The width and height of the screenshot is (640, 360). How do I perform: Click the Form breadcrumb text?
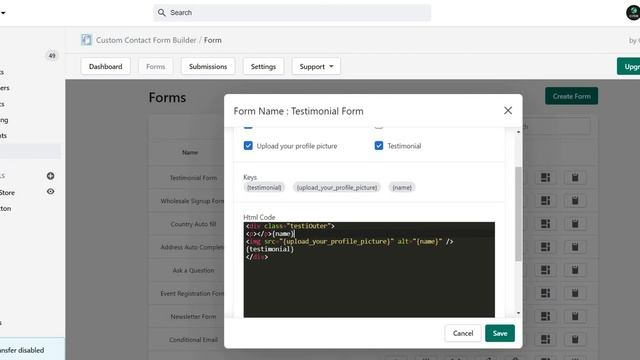213,40
